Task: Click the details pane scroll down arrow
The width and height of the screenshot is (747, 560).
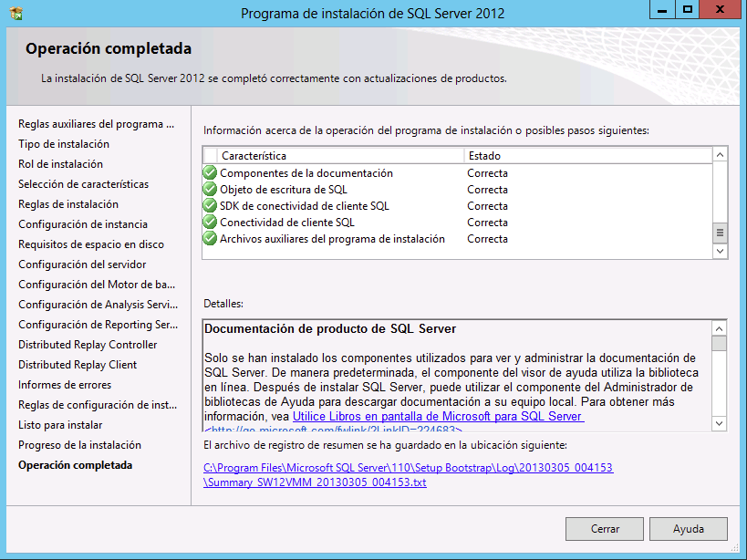Action: [x=720, y=423]
